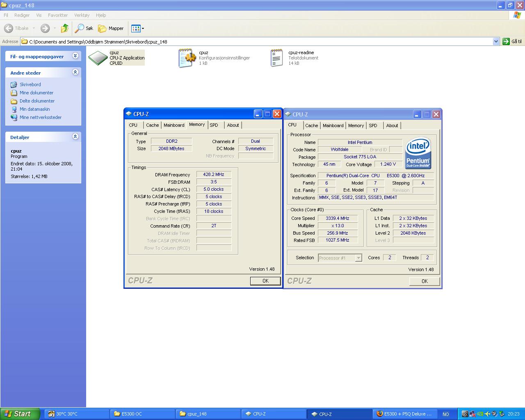The width and height of the screenshot is (525, 420).
Task: Open the Søk search tool
Action: tap(84, 28)
